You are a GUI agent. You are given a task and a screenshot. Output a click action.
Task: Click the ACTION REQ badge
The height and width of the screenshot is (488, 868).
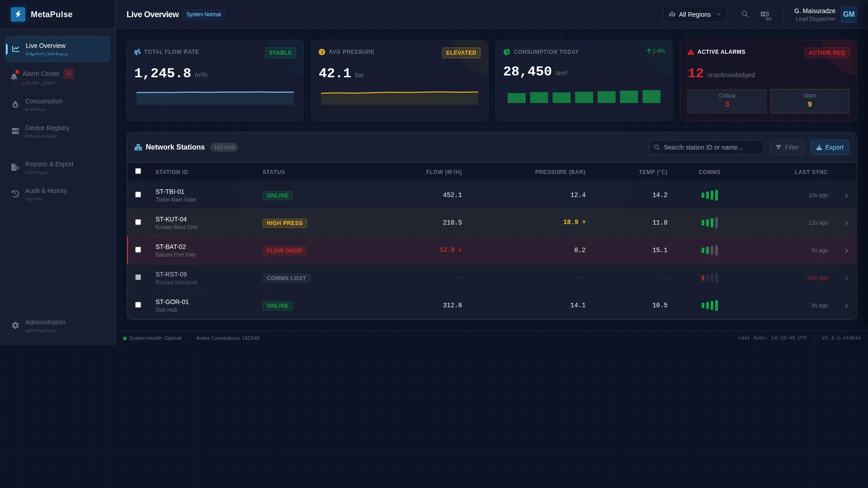point(826,53)
